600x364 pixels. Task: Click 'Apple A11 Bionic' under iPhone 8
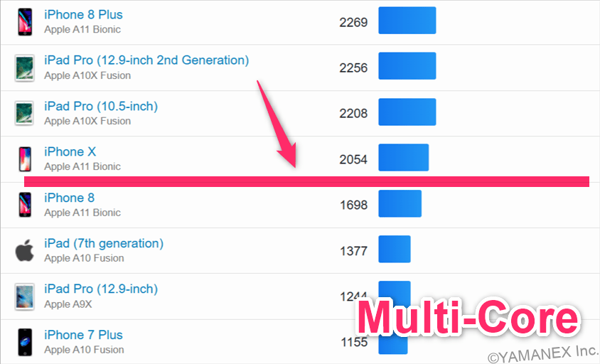[x=82, y=213]
